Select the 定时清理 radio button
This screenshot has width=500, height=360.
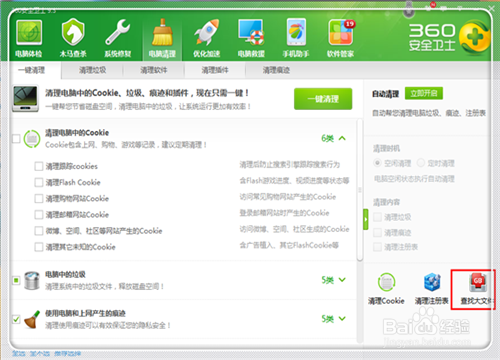click(x=421, y=163)
